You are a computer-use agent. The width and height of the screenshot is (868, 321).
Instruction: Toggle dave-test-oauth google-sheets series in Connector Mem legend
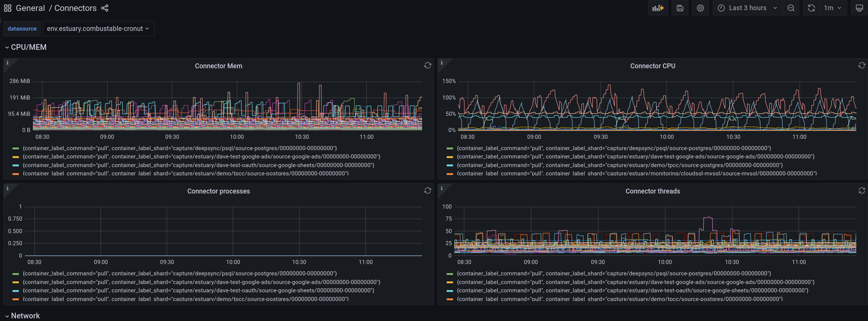coord(199,165)
